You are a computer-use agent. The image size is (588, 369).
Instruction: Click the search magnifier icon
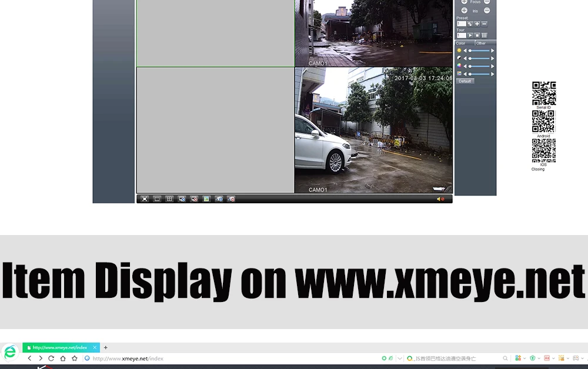coord(506,358)
